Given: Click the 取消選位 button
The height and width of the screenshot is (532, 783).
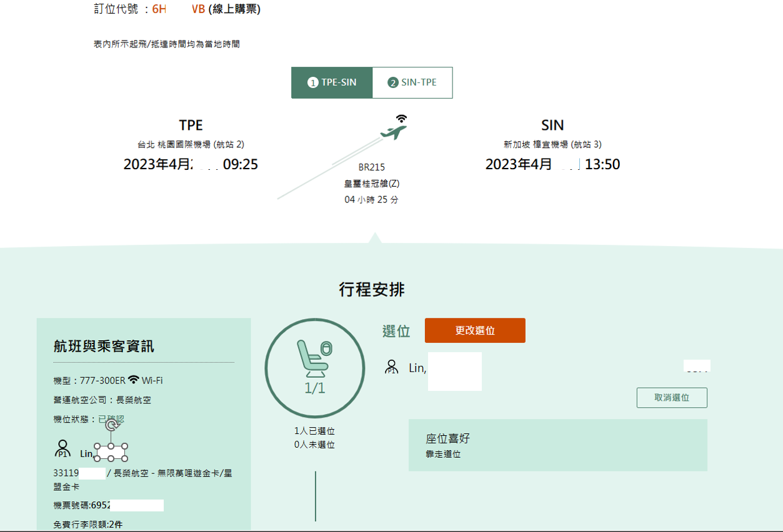Looking at the screenshot, I should point(671,397).
